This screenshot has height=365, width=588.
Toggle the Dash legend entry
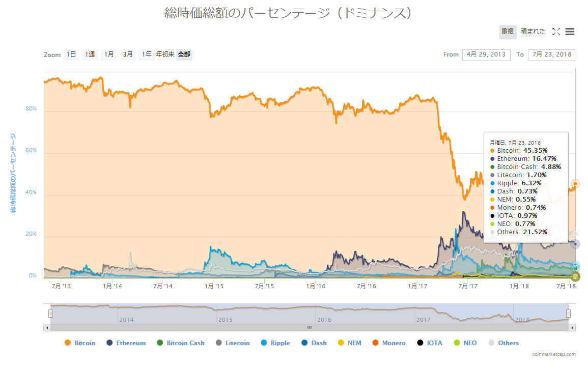tap(314, 343)
